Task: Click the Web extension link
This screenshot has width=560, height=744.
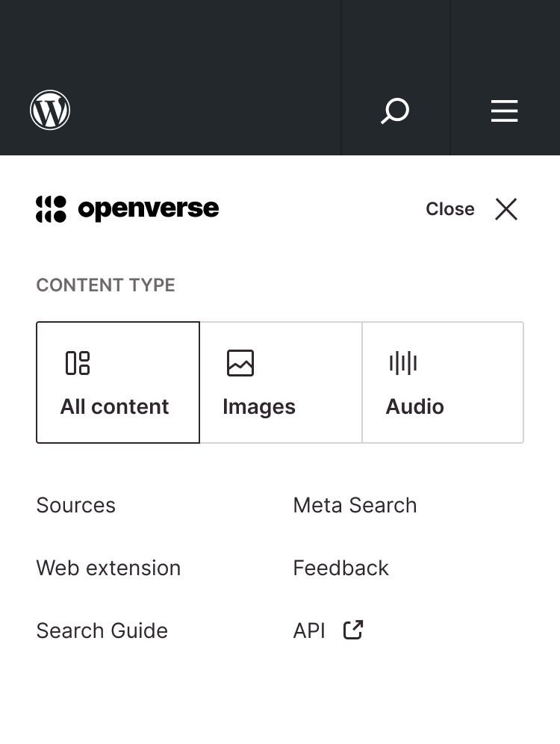Action: 108,568
